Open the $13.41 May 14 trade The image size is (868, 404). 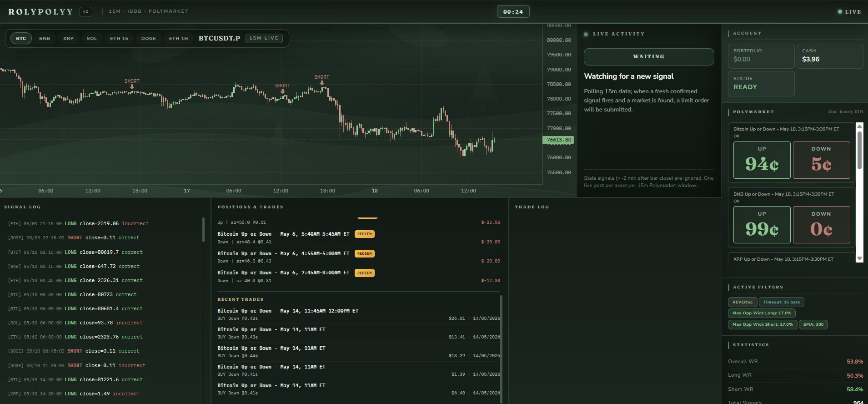(x=358, y=333)
